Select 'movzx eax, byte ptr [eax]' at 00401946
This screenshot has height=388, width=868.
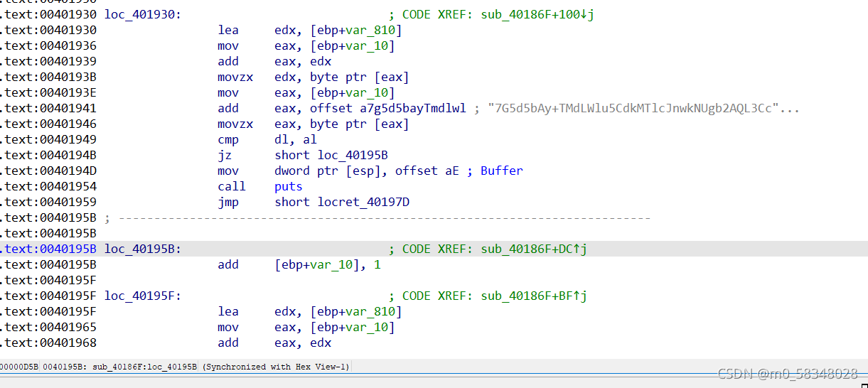(313, 124)
